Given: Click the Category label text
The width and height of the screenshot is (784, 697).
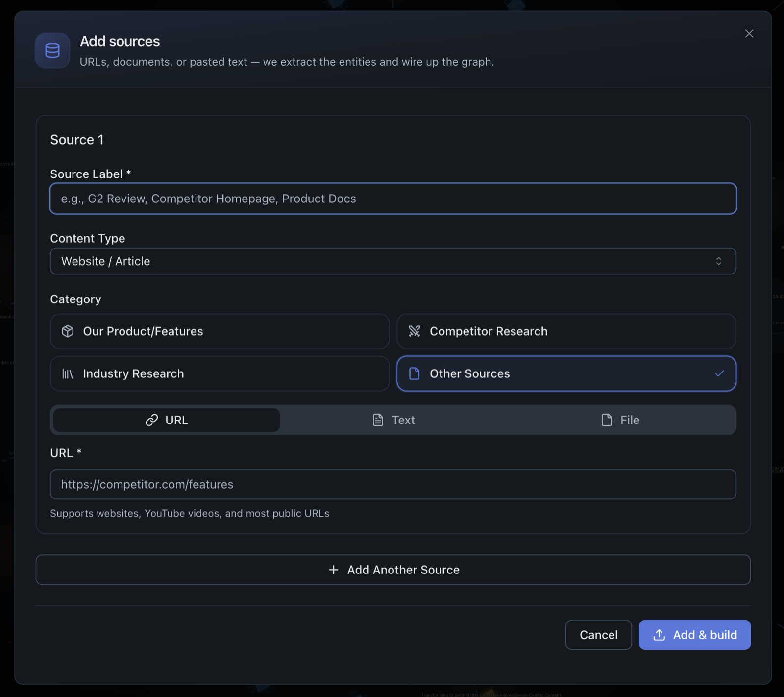Looking at the screenshot, I should 75,299.
